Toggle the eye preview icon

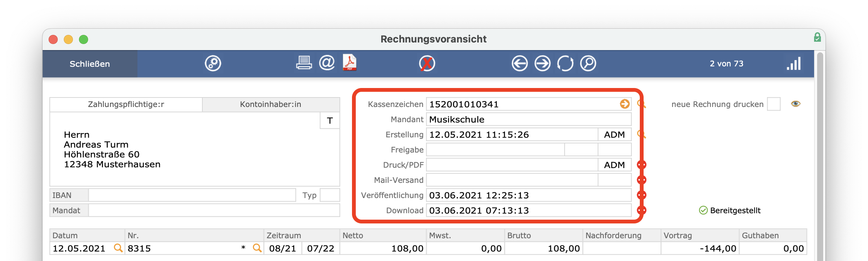796,104
